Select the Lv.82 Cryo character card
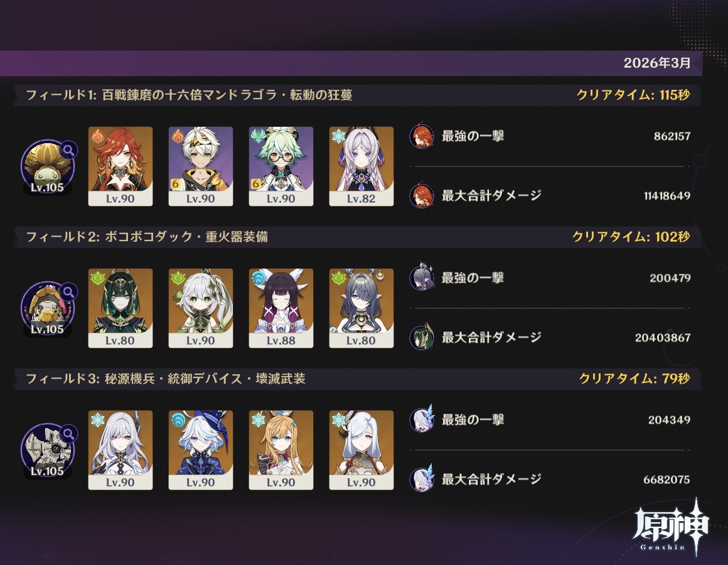The width and height of the screenshot is (728, 565). click(x=361, y=166)
